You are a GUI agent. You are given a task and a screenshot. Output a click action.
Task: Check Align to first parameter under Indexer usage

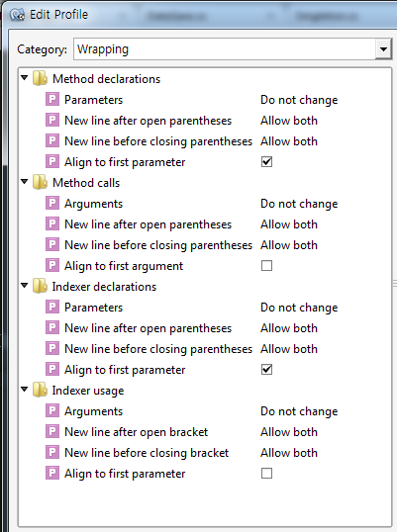point(266,474)
